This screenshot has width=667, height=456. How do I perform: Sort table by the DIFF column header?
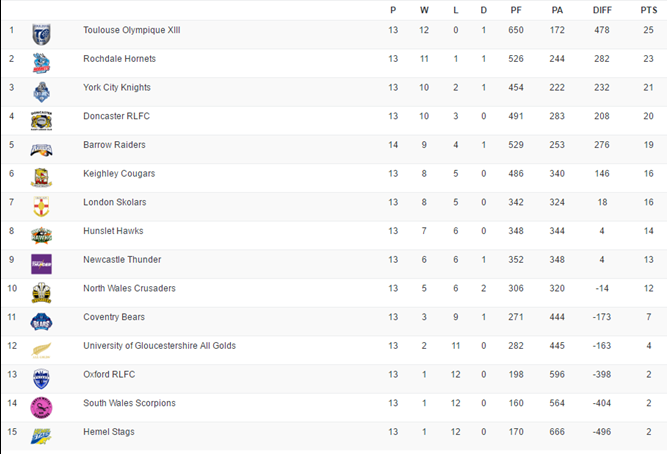point(603,10)
